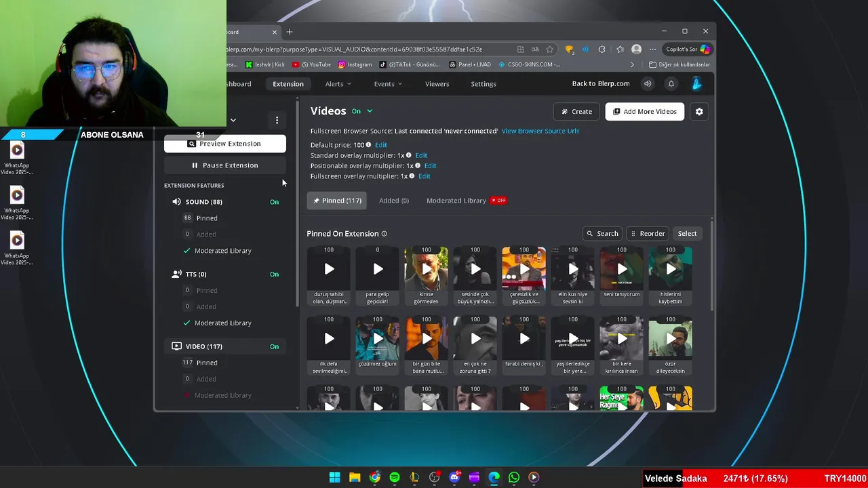This screenshot has width=868, height=488.
Task: Open Spotify from the taskbar
Action: (395, 477)
